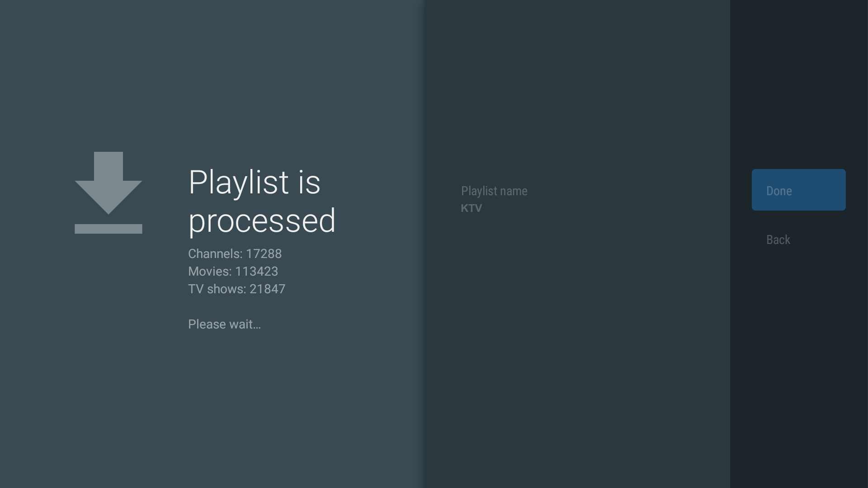Select the Back option
Viewport: 868px width, 488px height.
[x=778, y=239]
